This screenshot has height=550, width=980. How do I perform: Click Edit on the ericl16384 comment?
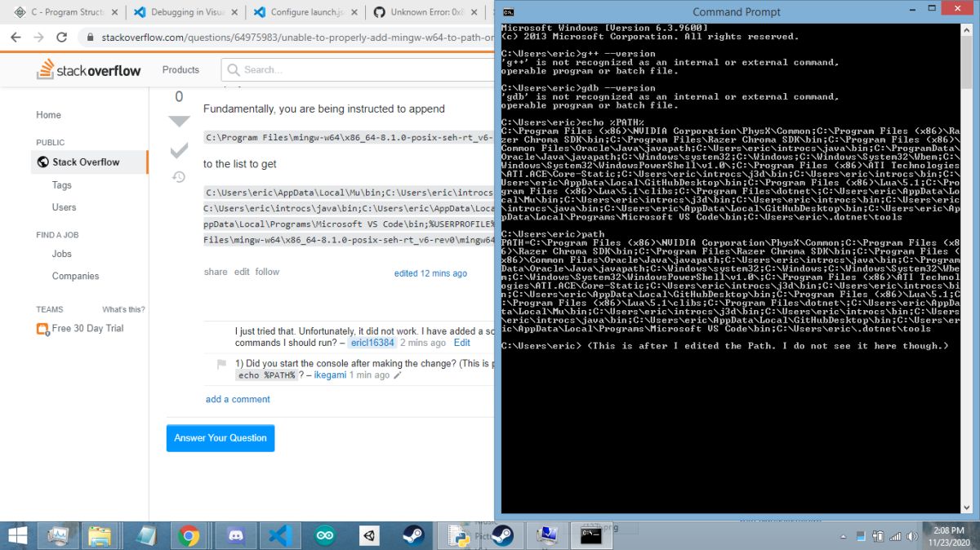coord(462,343)
